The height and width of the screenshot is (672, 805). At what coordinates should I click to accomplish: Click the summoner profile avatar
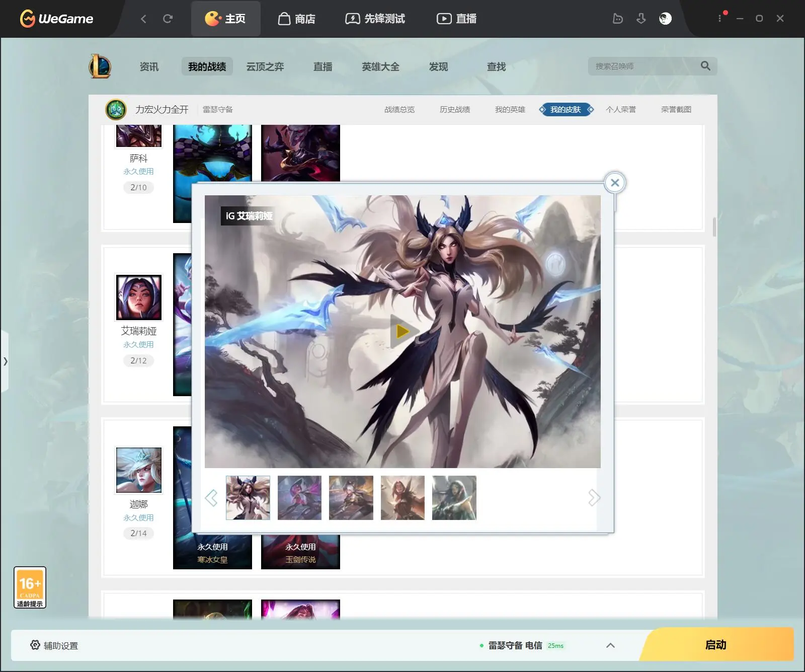(116, 109)
